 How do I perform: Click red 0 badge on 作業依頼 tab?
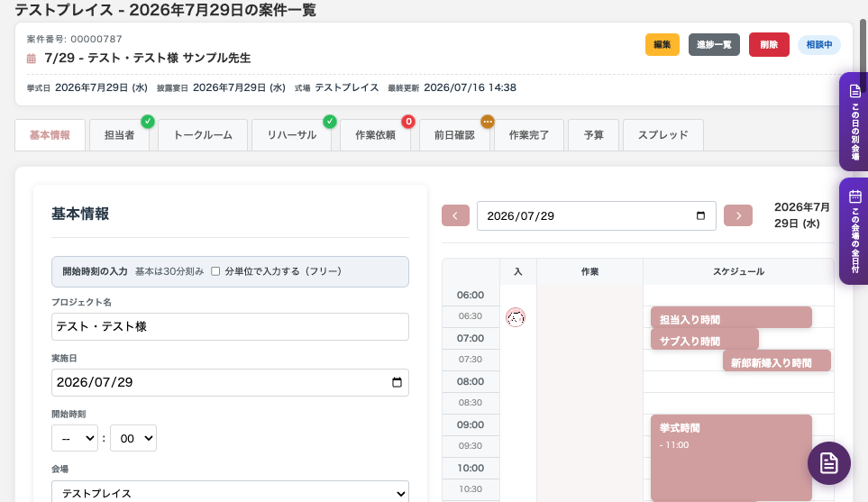408,121
